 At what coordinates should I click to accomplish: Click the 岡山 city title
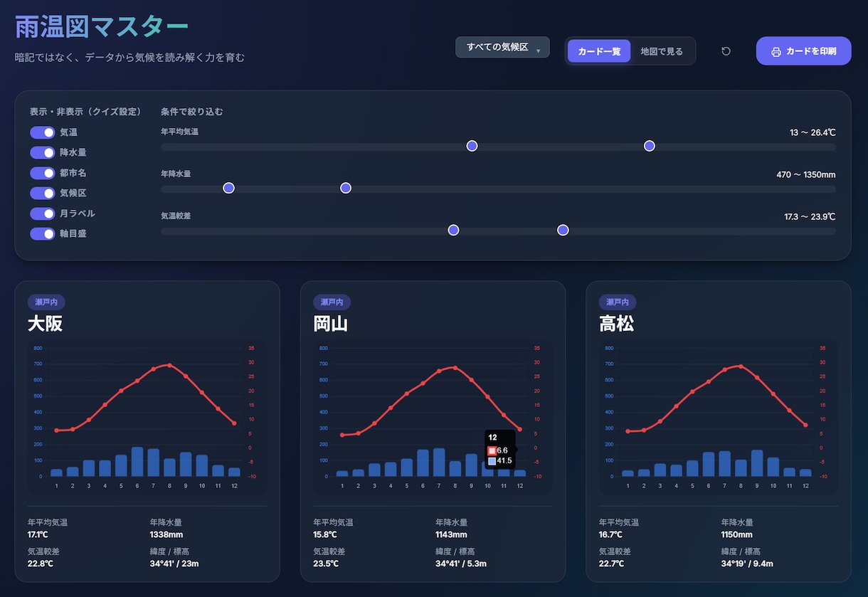pyautogui.click(x=331, y=324)
